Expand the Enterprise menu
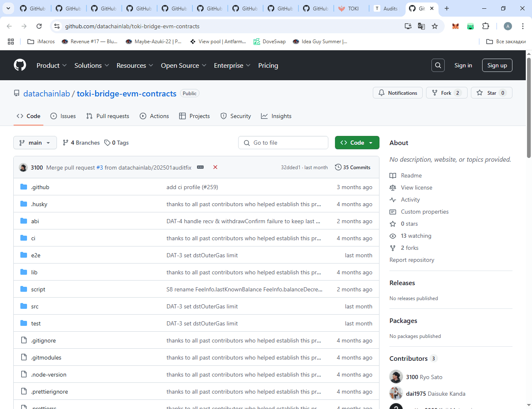The width and height of the screenshot is (532, 409). 232,65
